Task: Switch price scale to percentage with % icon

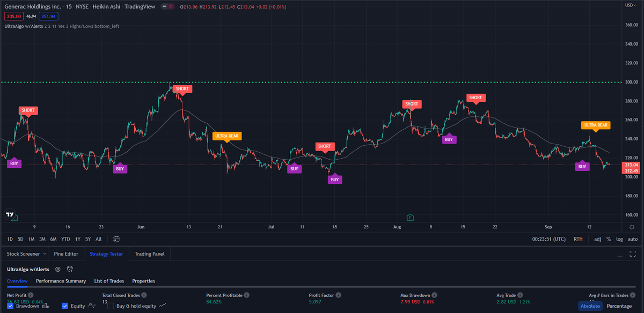Action: (x=610, y=239)
